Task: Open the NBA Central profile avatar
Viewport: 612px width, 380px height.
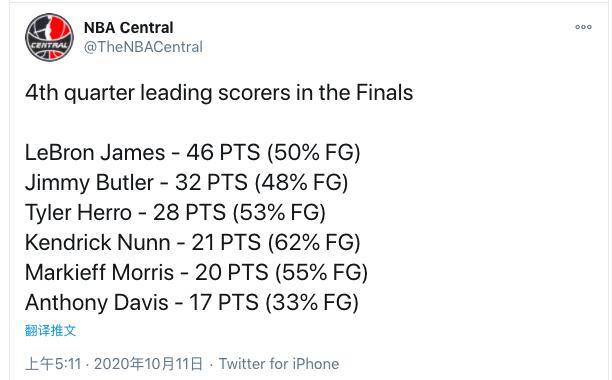Action: coord(49,37)
